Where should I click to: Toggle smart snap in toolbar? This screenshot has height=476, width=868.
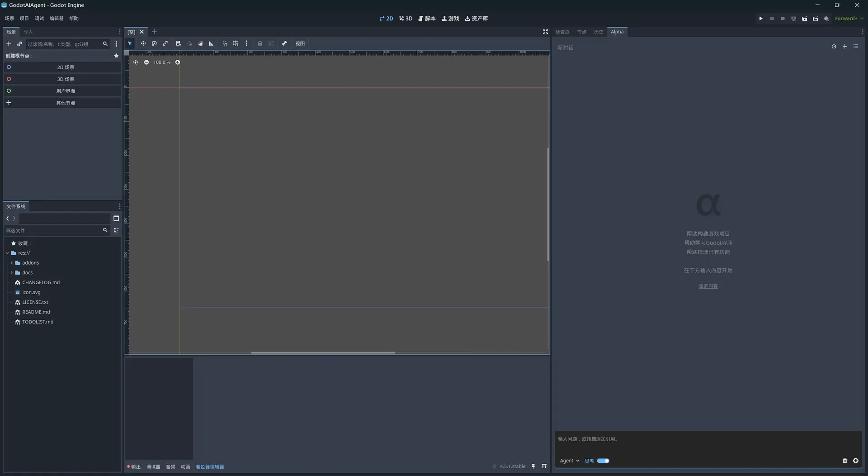(225, 43)
